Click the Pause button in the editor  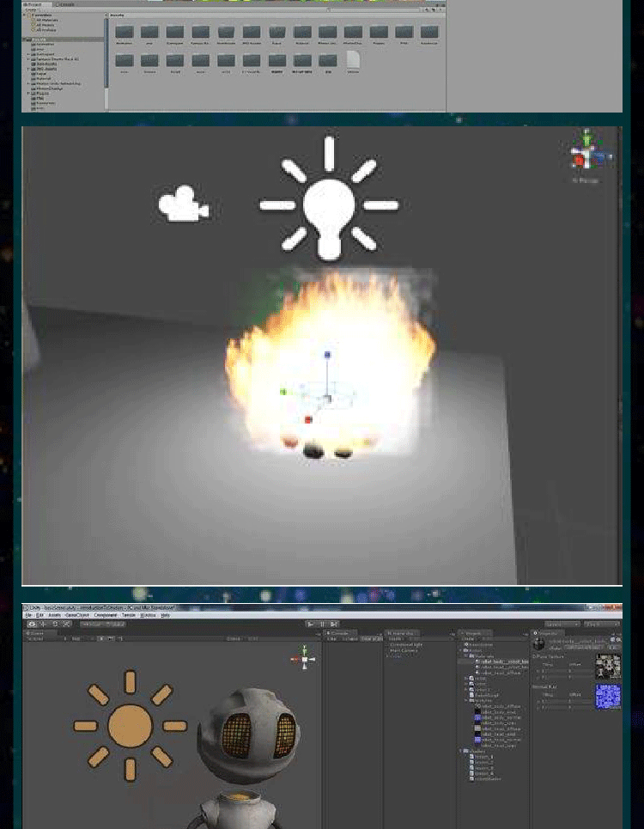[322, 625]
